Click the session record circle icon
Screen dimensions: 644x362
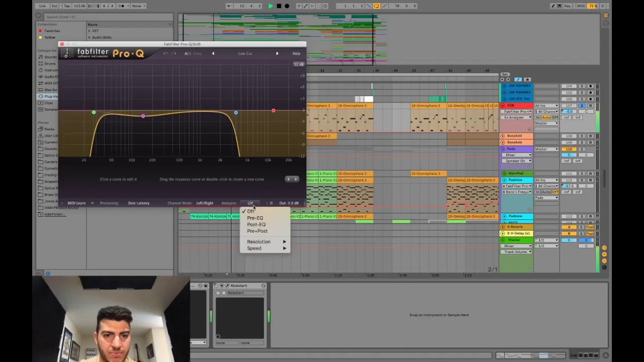click(325, 6)
